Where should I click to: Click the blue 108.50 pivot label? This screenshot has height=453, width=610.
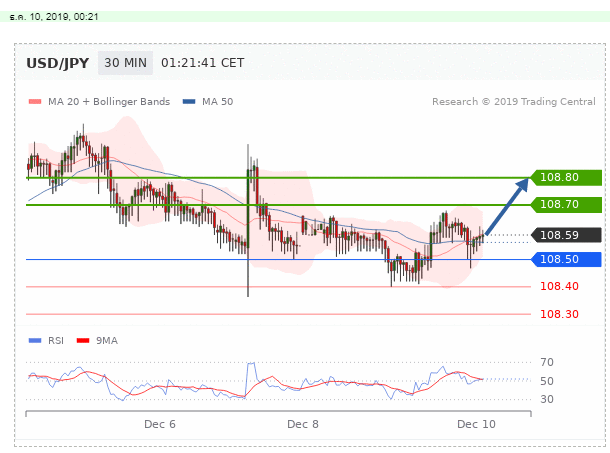(x=567, y=260)
